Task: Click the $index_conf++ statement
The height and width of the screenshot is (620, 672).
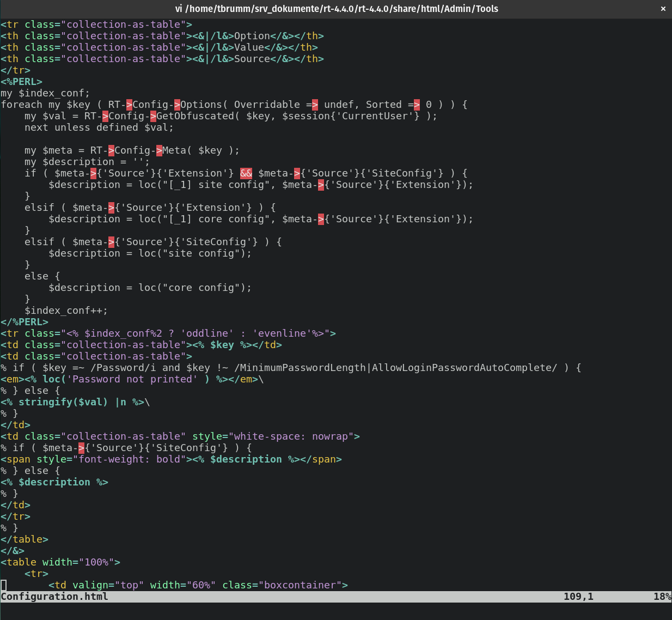Action: 66,311
